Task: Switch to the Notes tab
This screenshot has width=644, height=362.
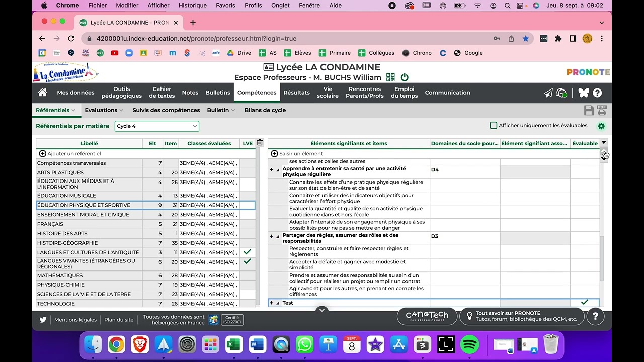Action: [190, 93]
